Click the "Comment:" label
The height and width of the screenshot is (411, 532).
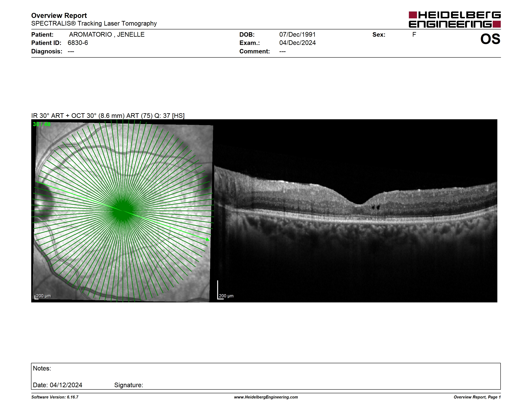(x=255, y=51)
